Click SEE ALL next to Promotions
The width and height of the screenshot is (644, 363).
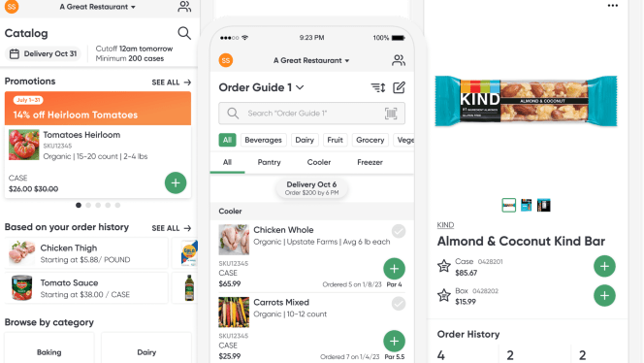(172, 82)
